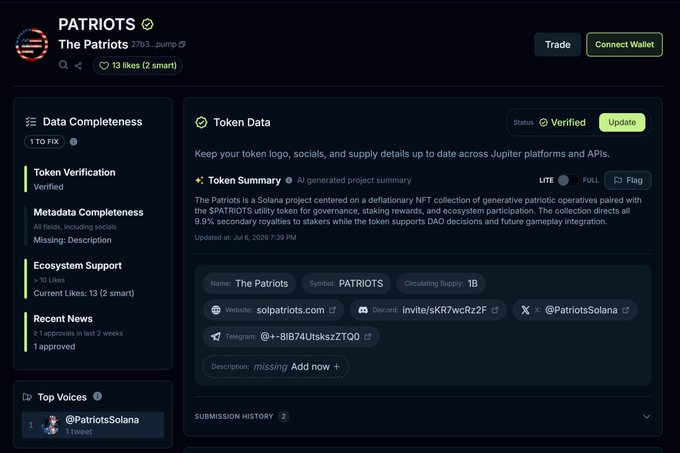The image size is (680, 453).
Task: Select the LITE summary label
Action: (546, 180)
